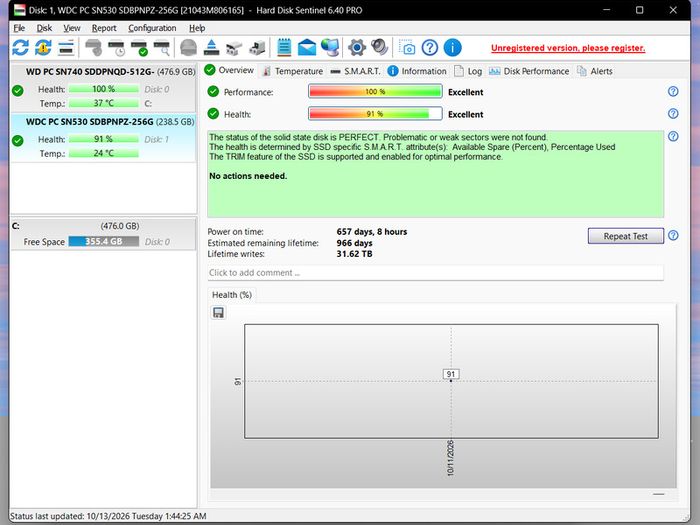Click the disk with green checkmark toolbar icon
700x525 pixels.
click(139, 48)
